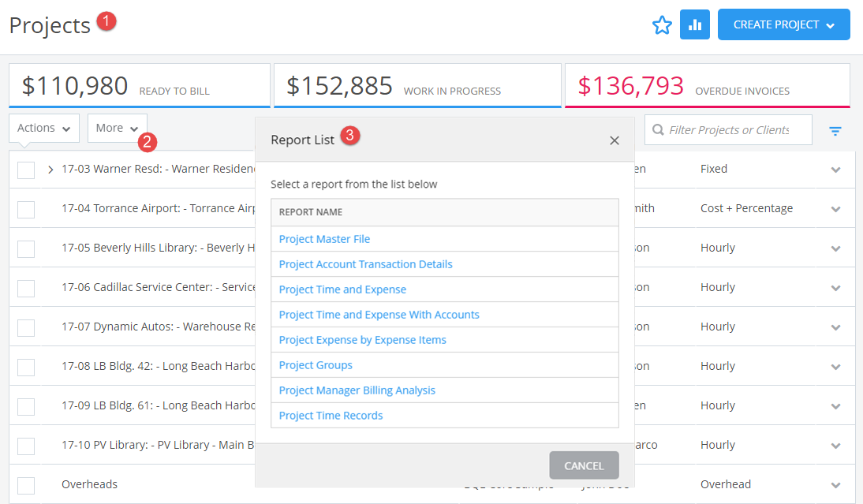Click the favorites star icon

[x=662, y=24]
